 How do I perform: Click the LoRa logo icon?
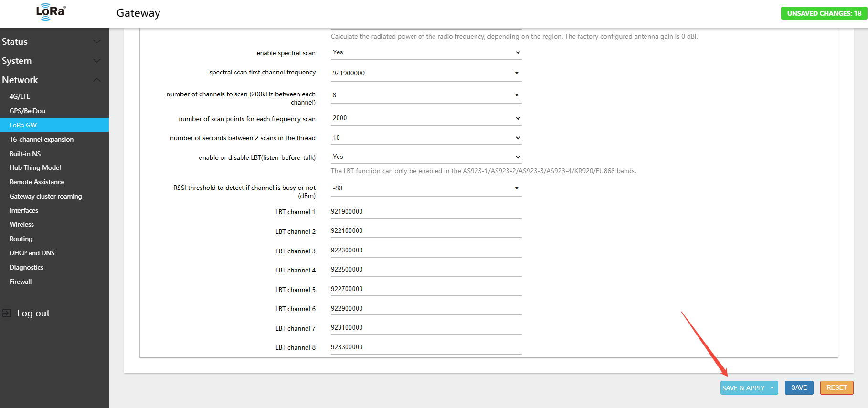[51, 12]
